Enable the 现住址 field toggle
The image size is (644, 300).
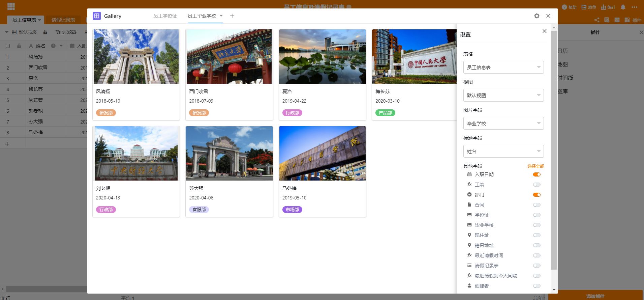coord(537,235)
